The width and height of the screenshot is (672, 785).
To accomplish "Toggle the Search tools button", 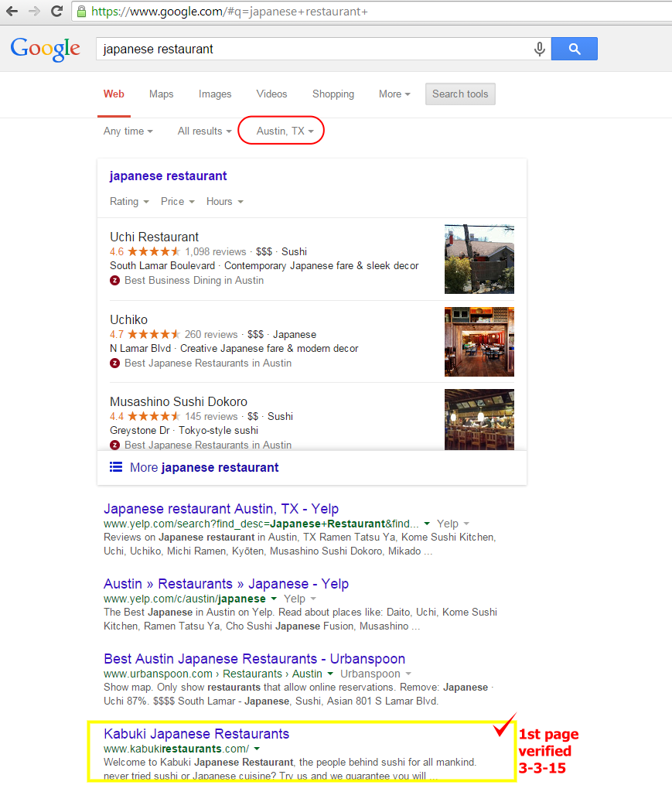I will (460, 94).
